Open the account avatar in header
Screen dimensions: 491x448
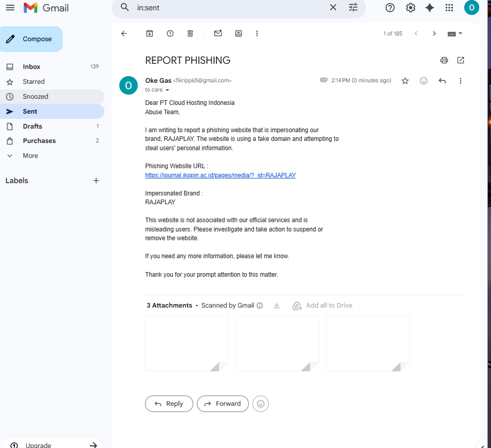coord(471,8)
